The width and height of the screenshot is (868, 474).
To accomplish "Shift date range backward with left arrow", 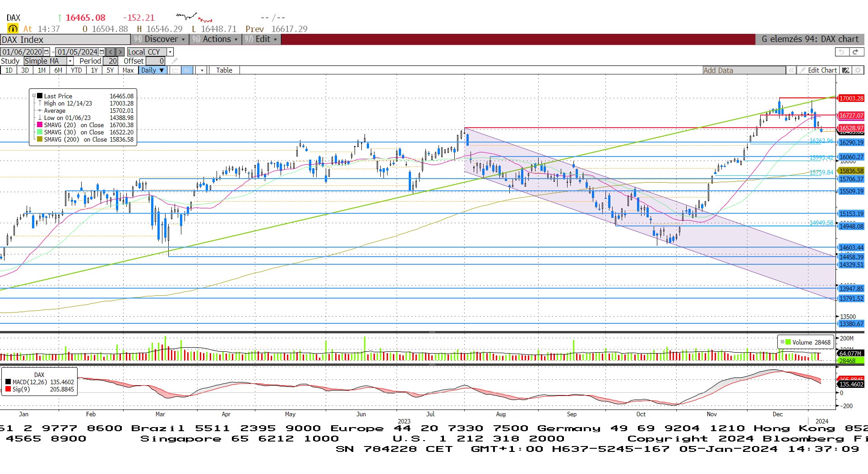I will 111,52.
